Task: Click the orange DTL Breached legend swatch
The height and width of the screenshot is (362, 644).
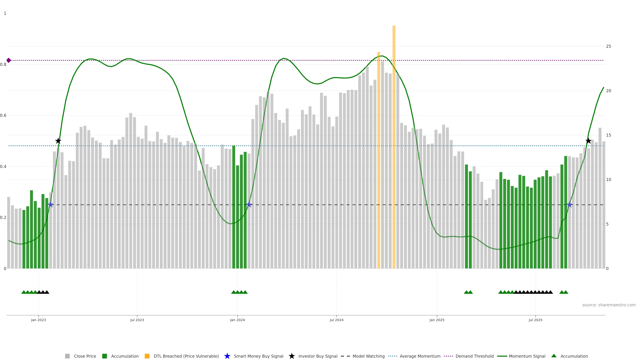Action: (x=147, y=356)
